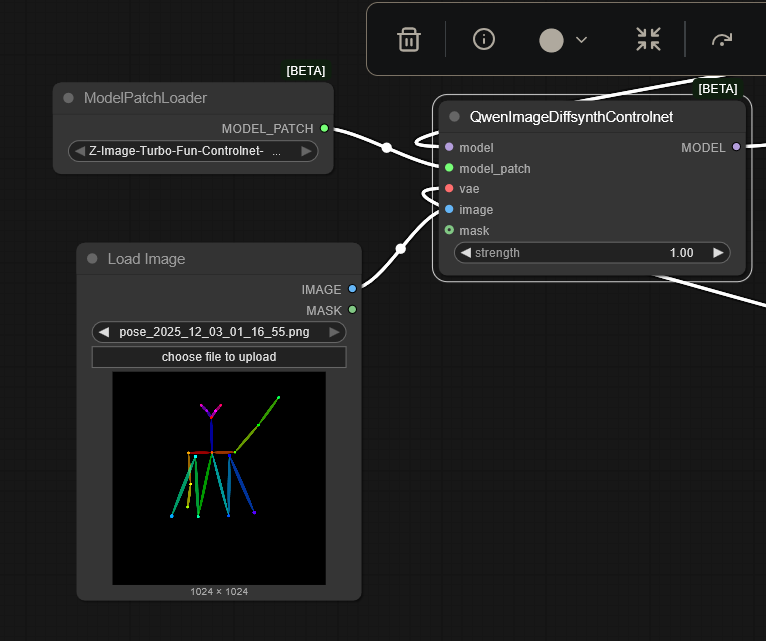Toggle Load Image node collapse dot
The image size is (766, 641).
pyautogui.click(x=92, y=258)
